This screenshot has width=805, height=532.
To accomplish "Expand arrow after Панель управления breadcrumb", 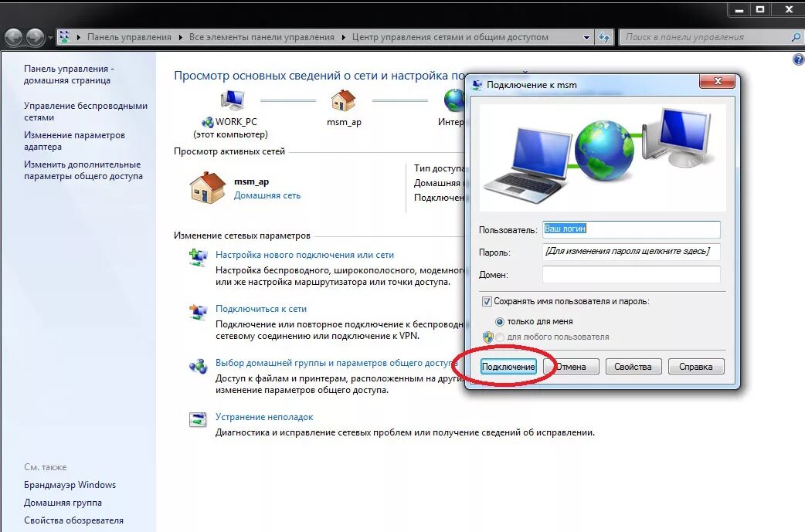I will [181, 37].
